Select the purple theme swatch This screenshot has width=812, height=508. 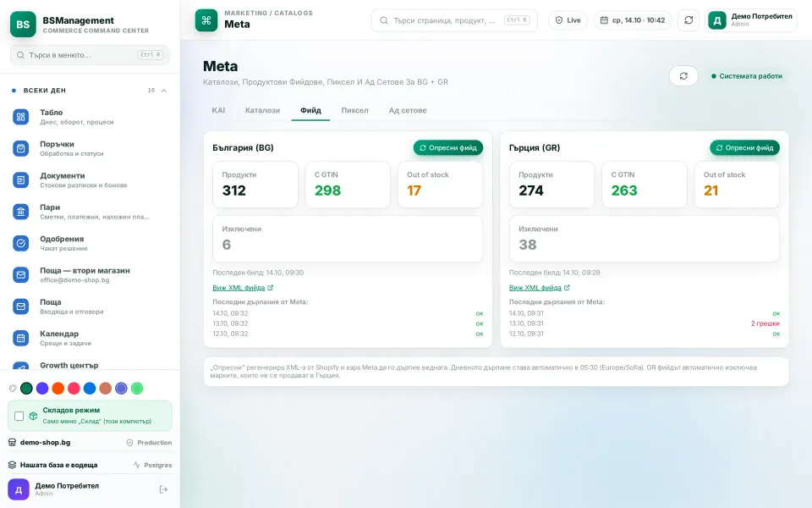point(42,389)
